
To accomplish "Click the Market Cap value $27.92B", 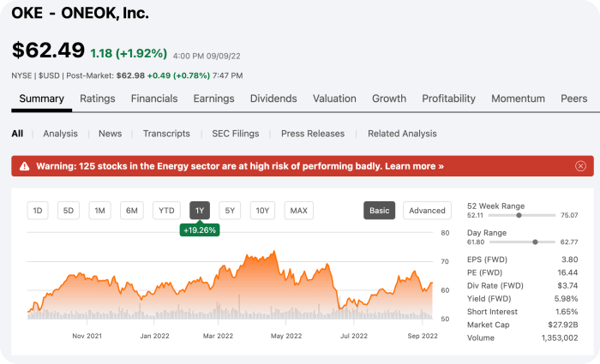I will pyautogui.click(x=563, y=325).
